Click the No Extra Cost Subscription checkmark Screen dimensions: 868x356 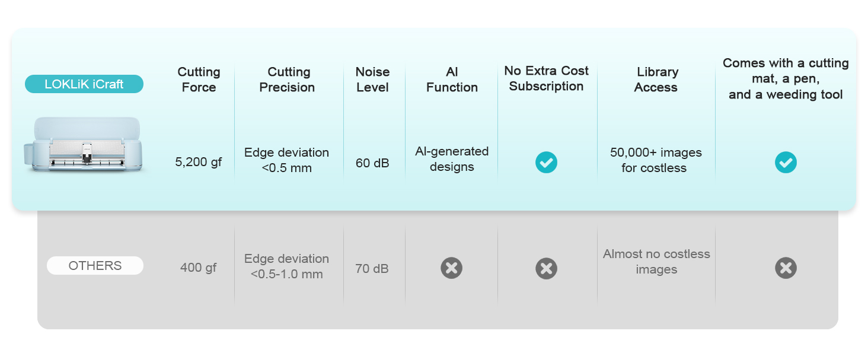pyautogui.click(x=546, y=162)
